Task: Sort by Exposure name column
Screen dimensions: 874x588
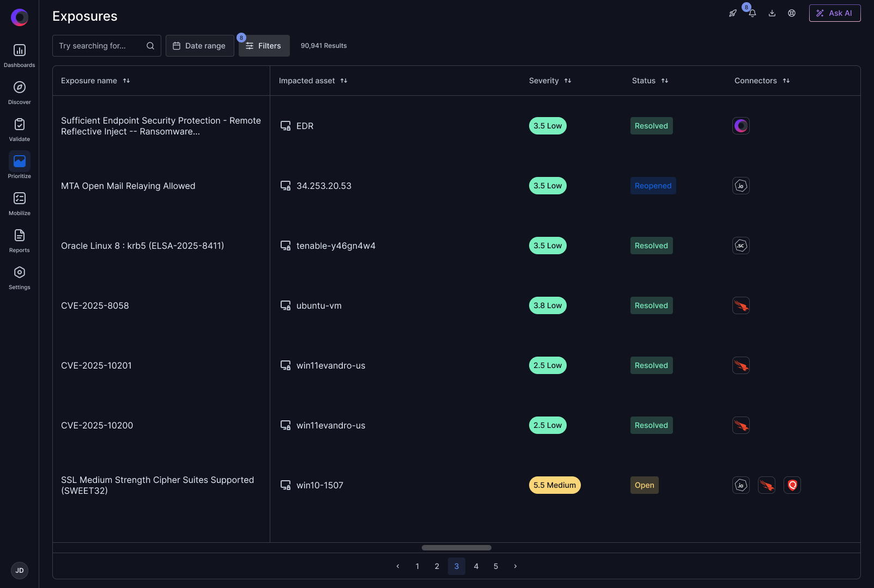Action: click(126, 81)
